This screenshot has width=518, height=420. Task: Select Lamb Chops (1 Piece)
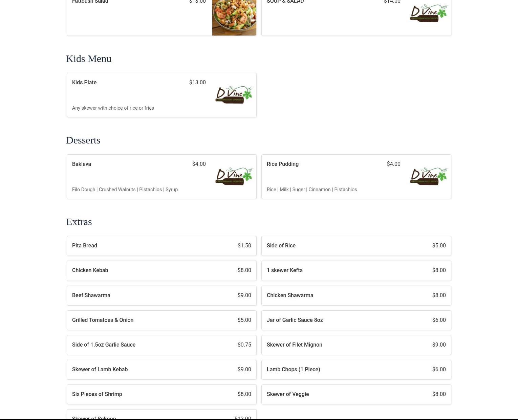click(x=356, y=370)
